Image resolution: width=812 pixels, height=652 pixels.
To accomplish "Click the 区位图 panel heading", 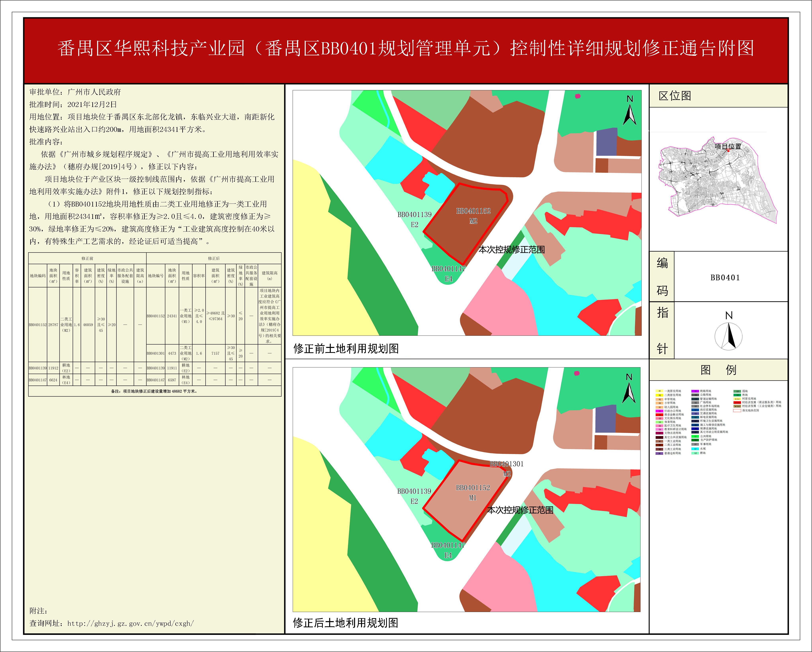I will coord(675,96).
